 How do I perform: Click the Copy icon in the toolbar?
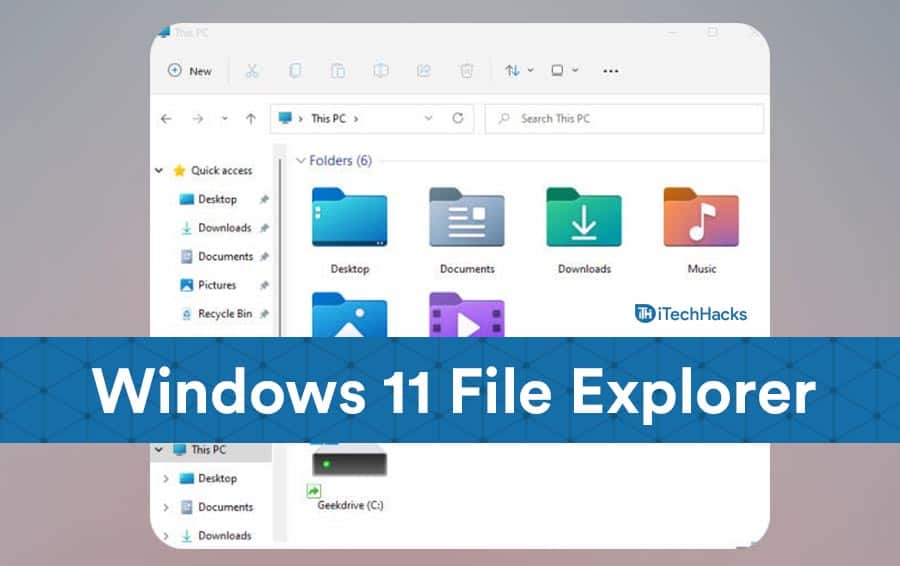[x=295, y=71]
